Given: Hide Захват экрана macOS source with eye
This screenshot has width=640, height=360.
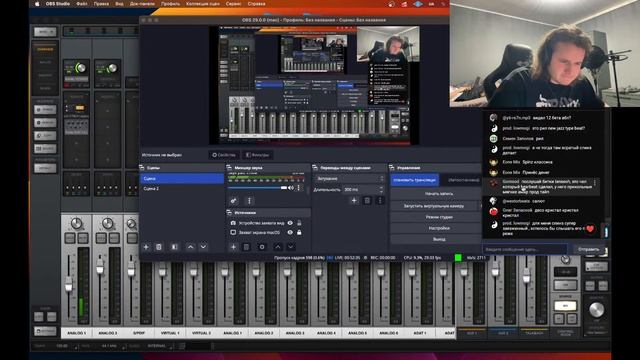Looking at the screenshot, I should pyautogui.click(x=290, y=232).
